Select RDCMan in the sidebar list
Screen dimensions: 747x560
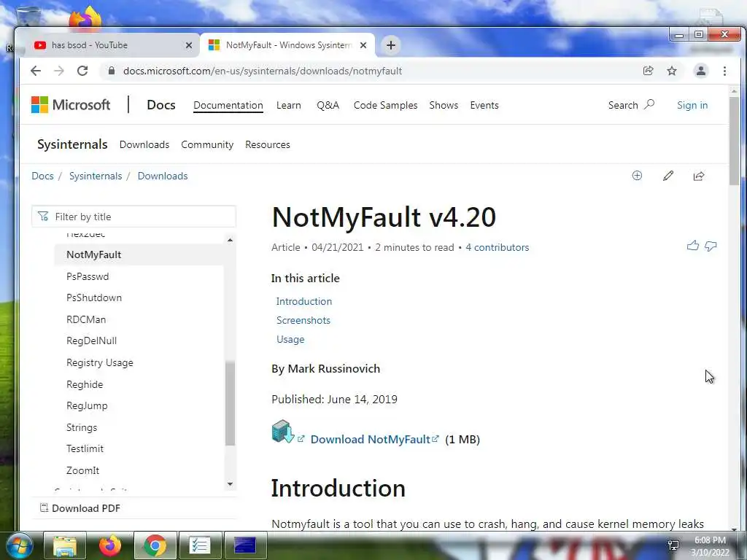pyautogui.click(x=86, y=319)
